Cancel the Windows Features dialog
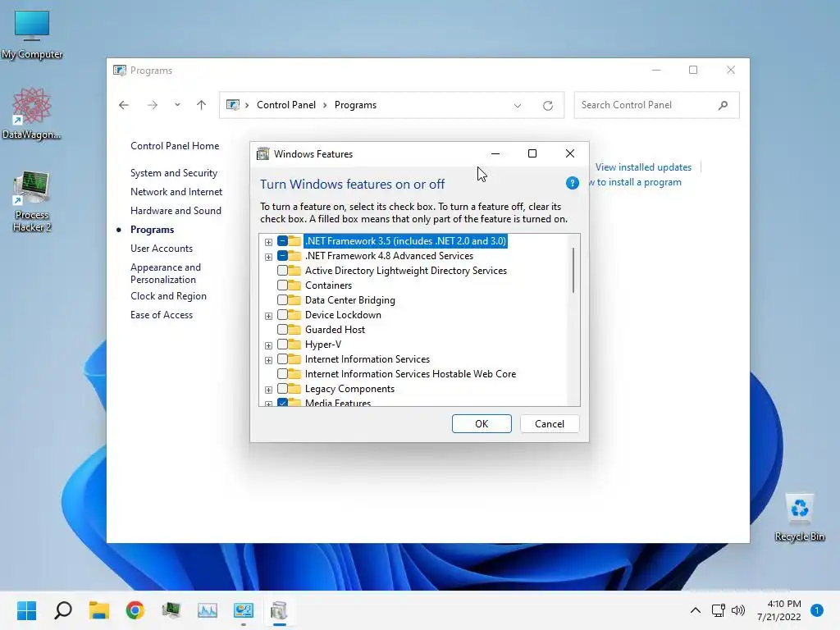840x630 pixels. [x=550, y=424]
